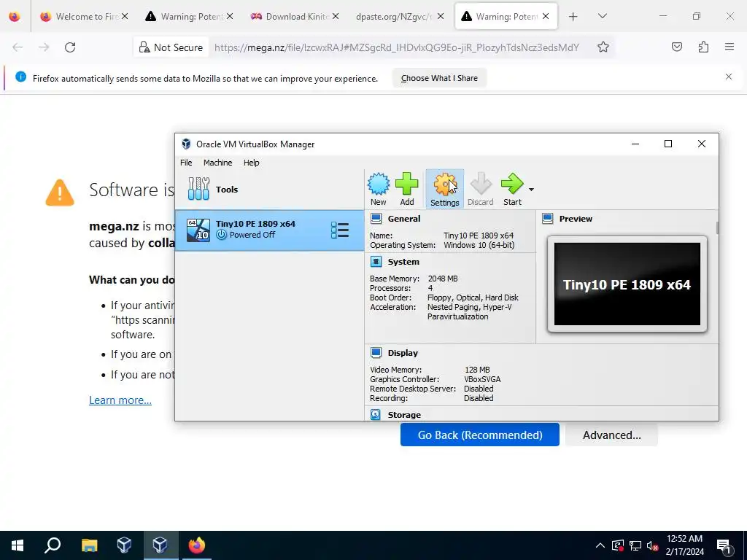Select 'Base Memory:' value 2048 MB text

pos(443,279)
